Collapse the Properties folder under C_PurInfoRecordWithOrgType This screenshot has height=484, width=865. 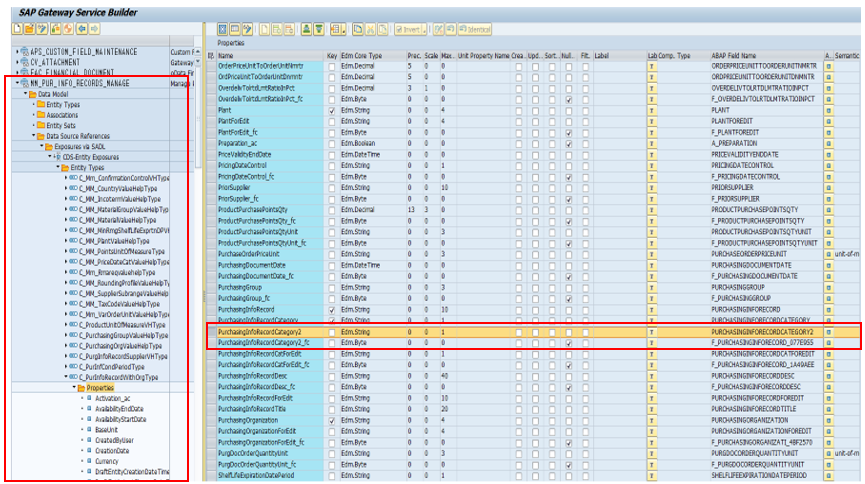(x=74, y=387)
